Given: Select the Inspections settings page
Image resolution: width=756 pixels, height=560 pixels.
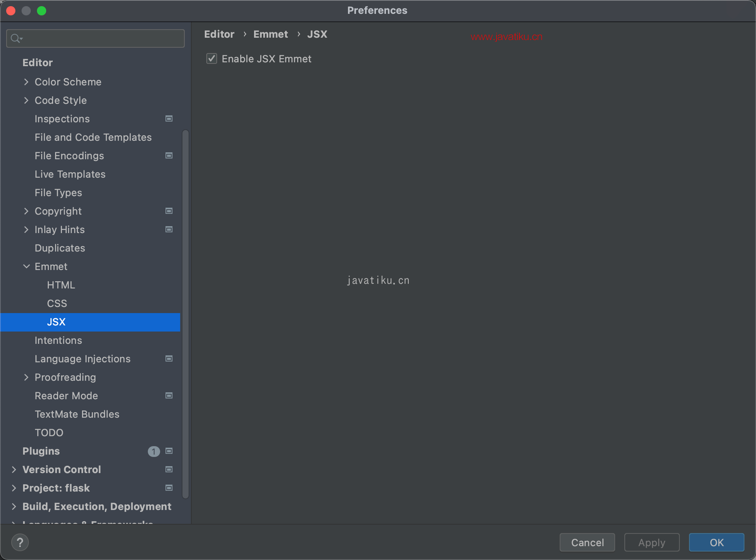Looking at the screenshot, I should click(x=62, y=119).
